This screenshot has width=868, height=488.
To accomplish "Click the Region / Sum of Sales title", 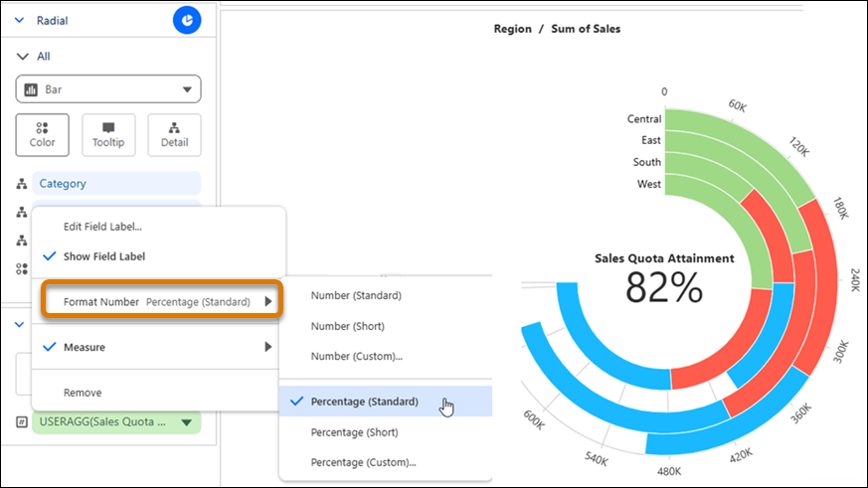I will [x=557, y=29].
